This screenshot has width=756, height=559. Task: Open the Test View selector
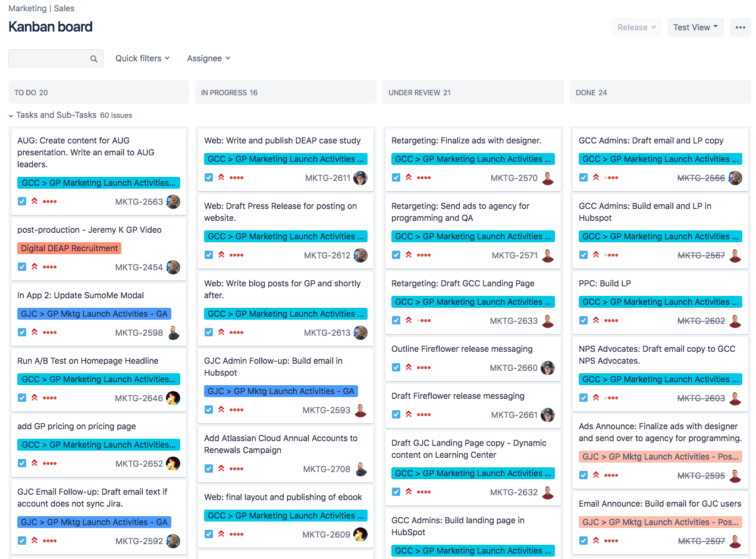(x=695, y=27)
